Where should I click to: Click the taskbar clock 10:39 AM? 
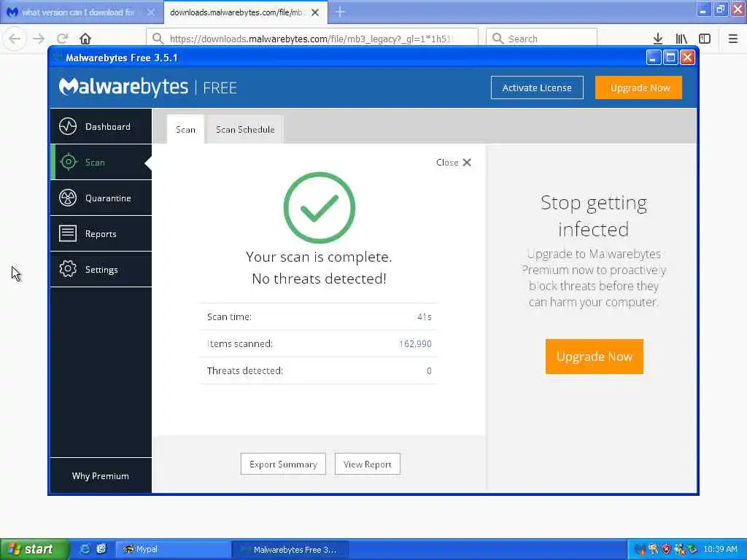tap(720, 549)
